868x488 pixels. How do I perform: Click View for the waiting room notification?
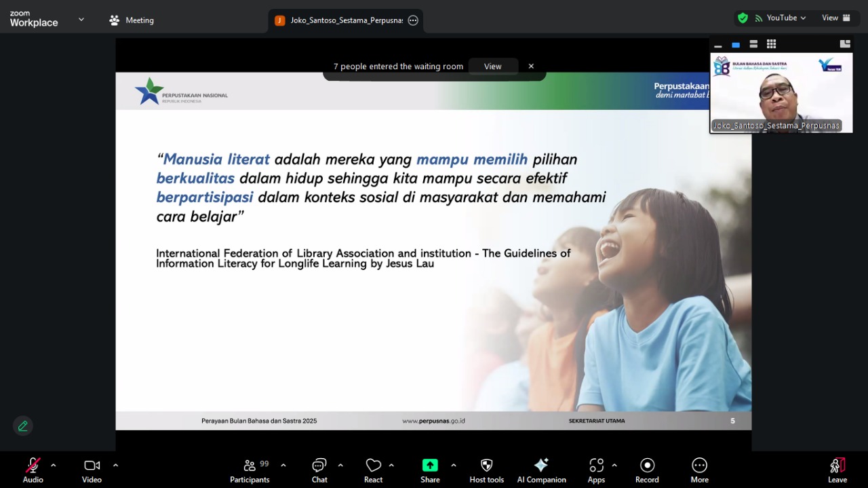point(493,66)
